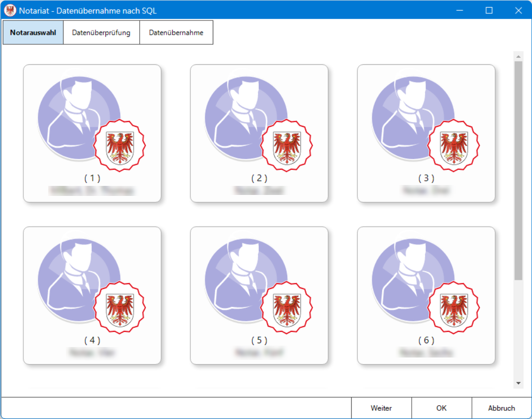Open the Datenübernahme tab
532x419 pixels.
176,33
